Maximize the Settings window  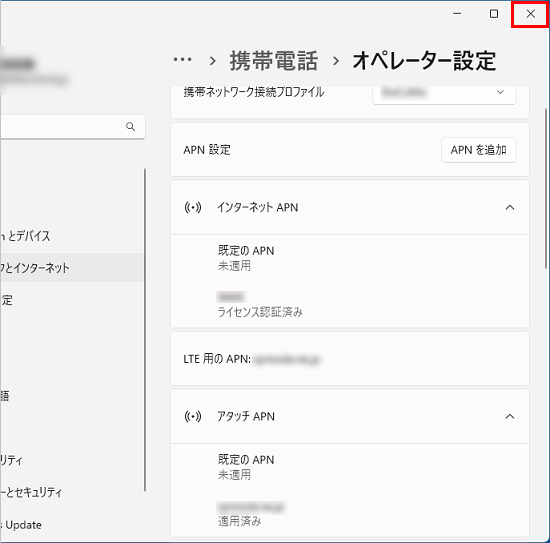pyautogui.click(x=494, y=14)
